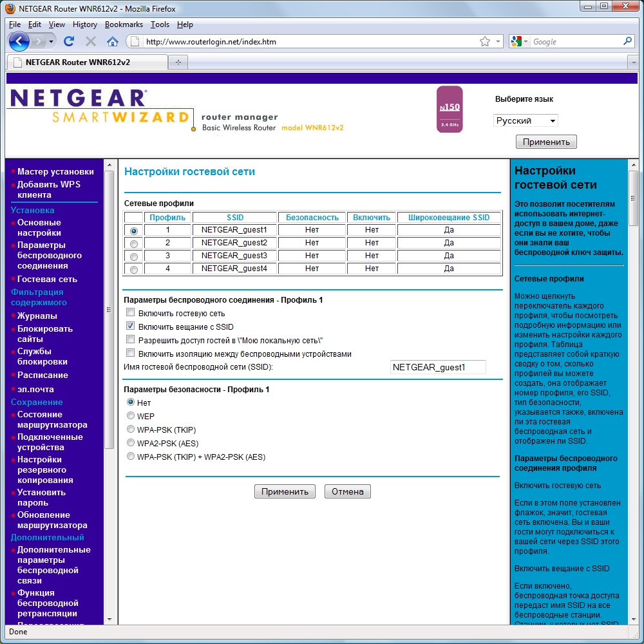Click the help panel scrollbar thumb

tap(633, 199)
